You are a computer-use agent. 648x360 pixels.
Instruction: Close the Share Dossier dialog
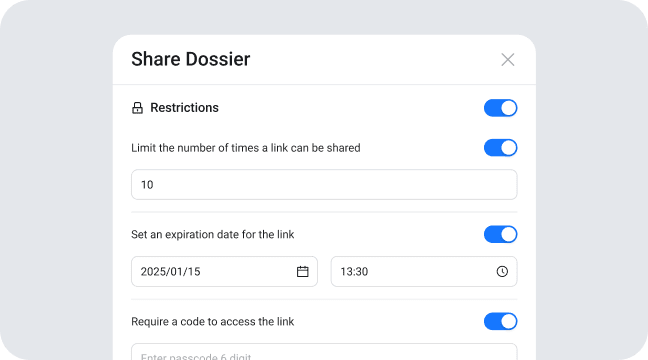[507, 60]
